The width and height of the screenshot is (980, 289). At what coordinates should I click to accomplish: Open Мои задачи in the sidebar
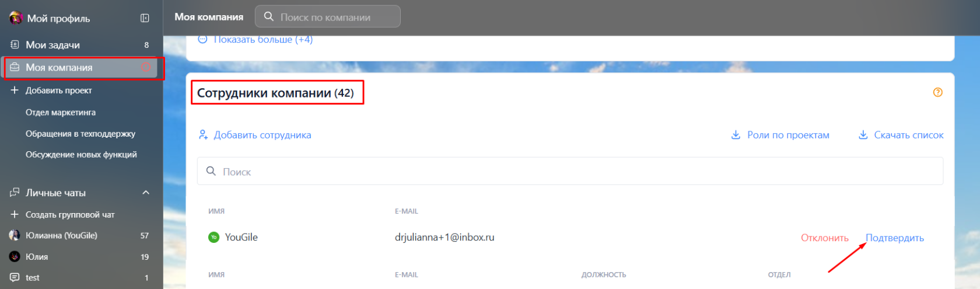[x=52, y=45]
